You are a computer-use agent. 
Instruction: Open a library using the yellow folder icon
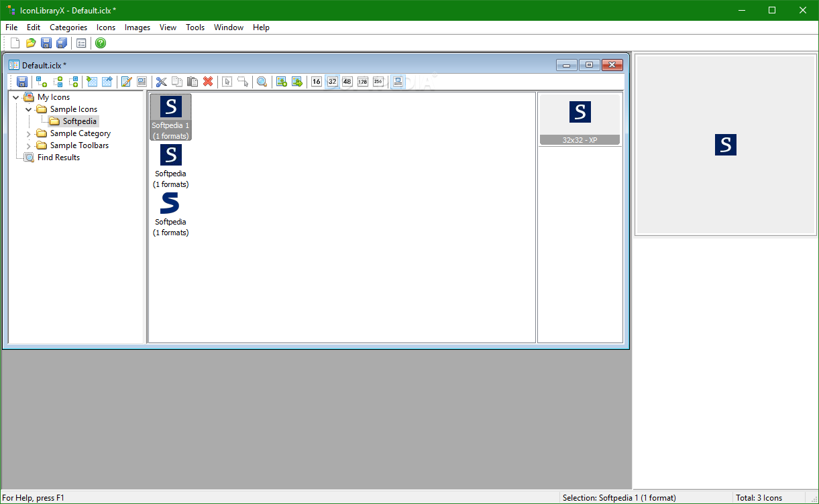click(31, 43)
